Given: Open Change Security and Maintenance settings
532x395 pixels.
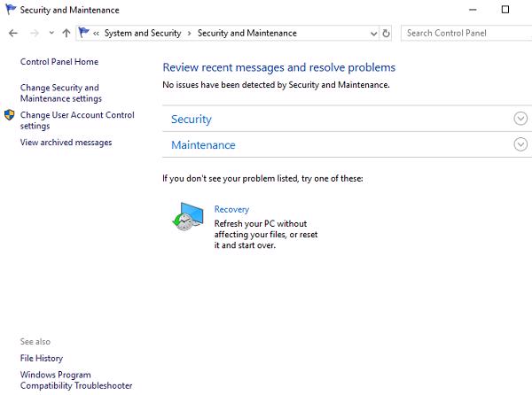Looking at the screenshot, I should [61, 93].
